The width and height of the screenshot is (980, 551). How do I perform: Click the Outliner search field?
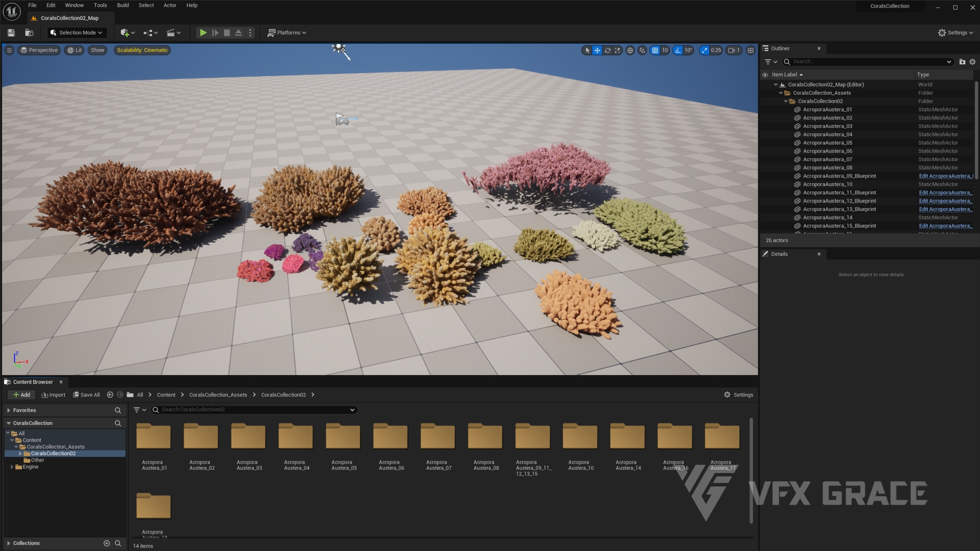(x=868, y=62)
